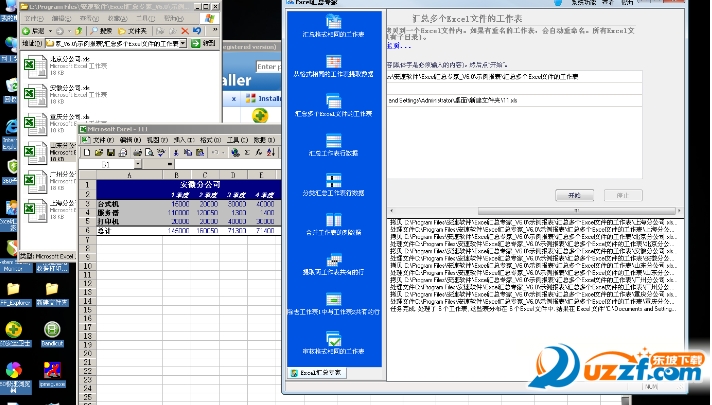Viewport: 712px width, 405px height.
Task: Open Excel's 视图 menu
Action: [157, 140]
